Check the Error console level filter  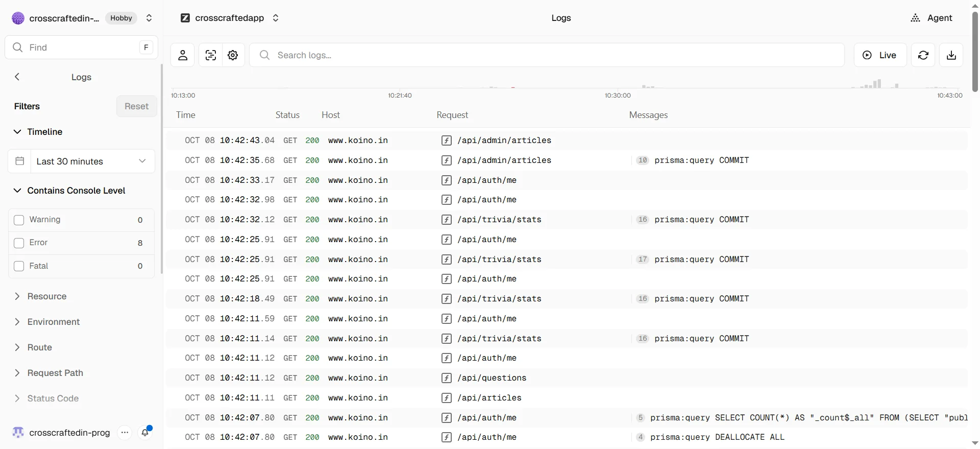pyautogui.click(x=19, y=243)
